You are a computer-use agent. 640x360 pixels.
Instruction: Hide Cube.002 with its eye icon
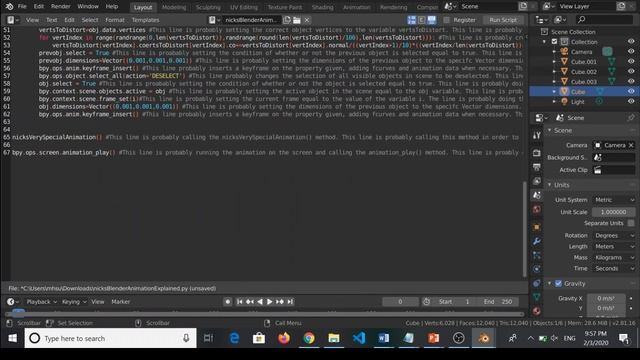click(x=631, y=71)
